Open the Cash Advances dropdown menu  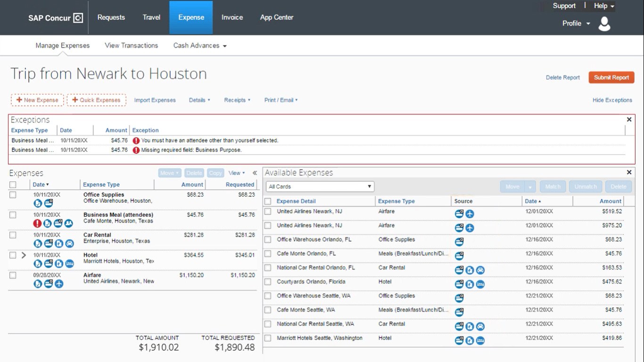(x=200, y=46)
